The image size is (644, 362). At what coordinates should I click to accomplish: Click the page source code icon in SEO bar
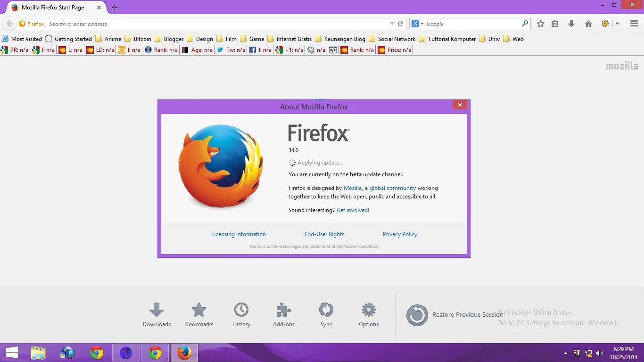coord(333,50)
